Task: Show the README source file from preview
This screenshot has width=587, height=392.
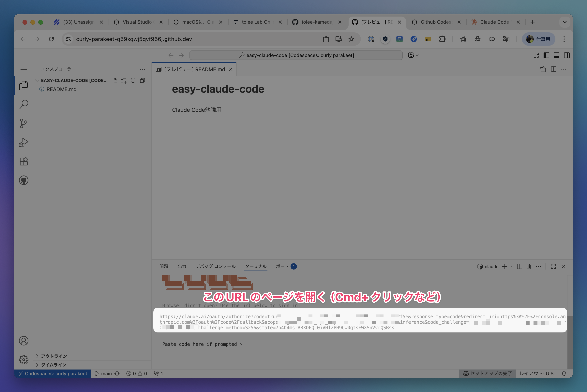Action: tap(542, 69)
